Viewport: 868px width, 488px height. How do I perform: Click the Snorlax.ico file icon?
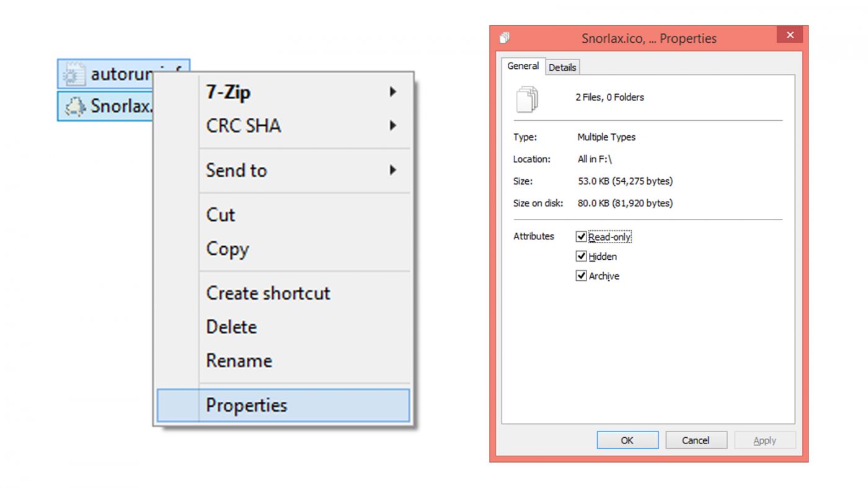pos(75,106)
